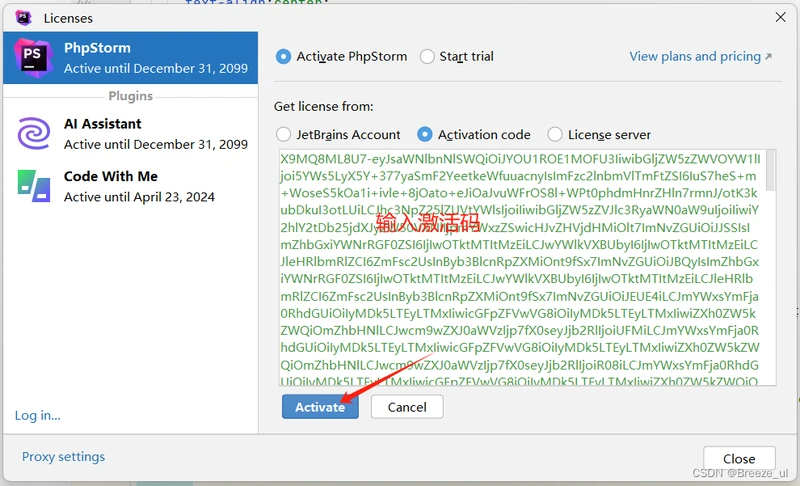
Task: Click the 'Licenses' dialog title
Action: pos(68,18)
